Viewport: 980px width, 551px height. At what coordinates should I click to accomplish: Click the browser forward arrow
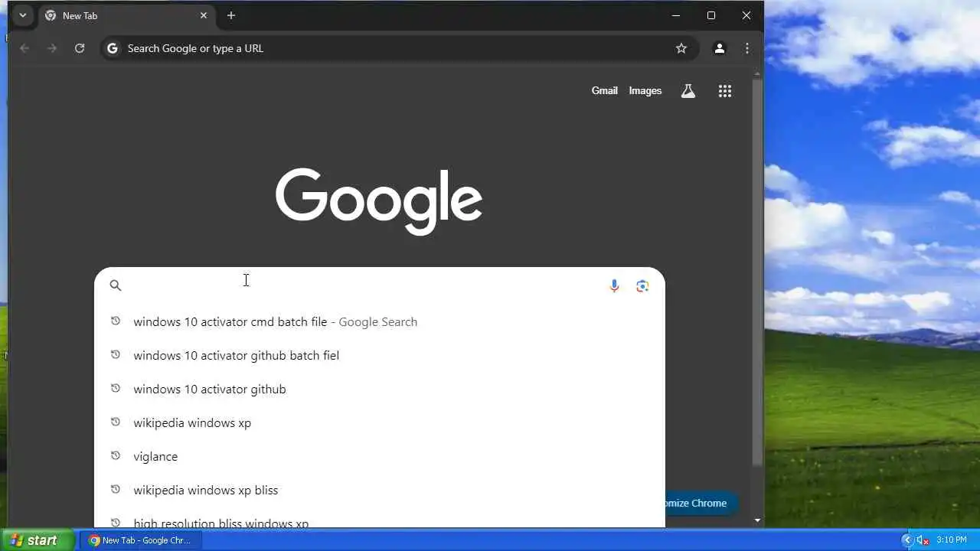(x=52, y=48)
